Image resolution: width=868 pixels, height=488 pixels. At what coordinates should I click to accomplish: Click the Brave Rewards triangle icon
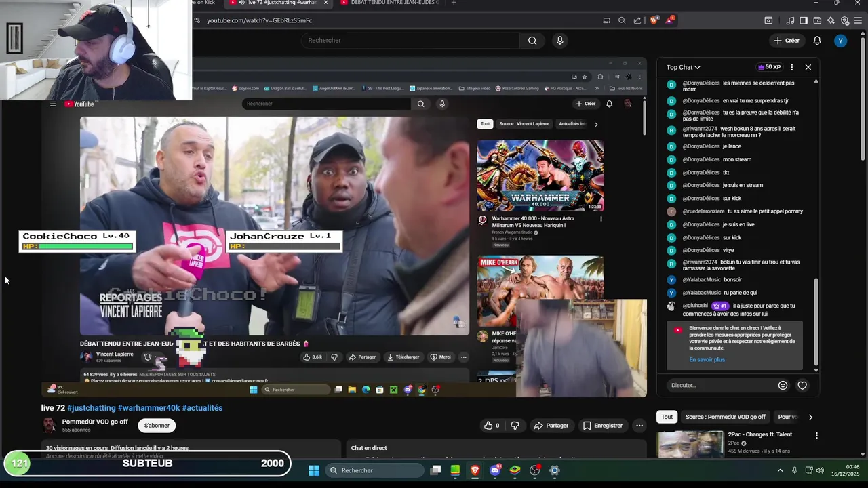pos(669,20)
